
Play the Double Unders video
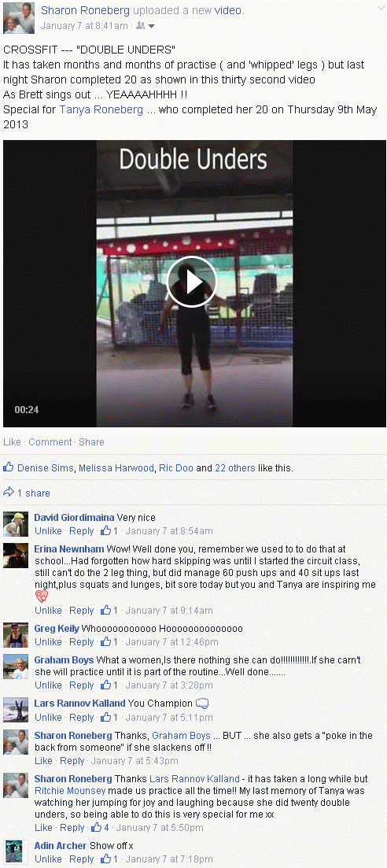pyautogui.click(x=192, y=283)
